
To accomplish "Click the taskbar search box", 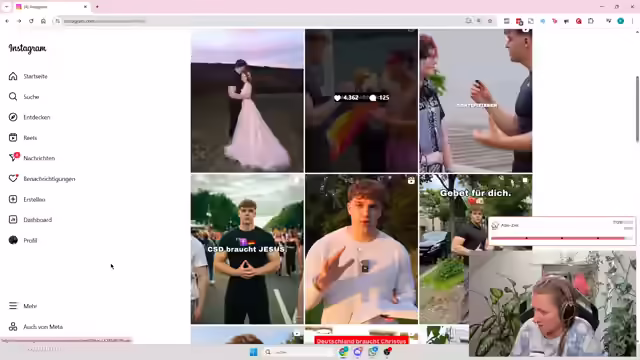I will (298, 352).
